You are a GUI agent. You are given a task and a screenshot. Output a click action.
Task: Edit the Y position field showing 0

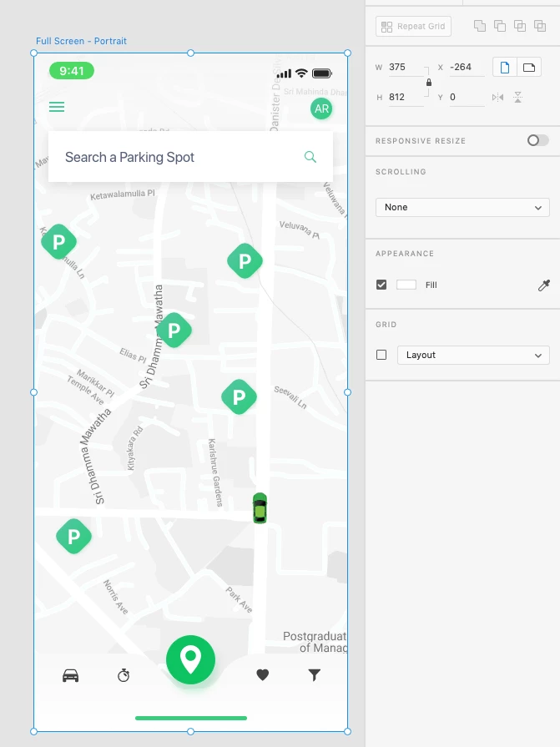pyautogui.click(x=467, y=97)
